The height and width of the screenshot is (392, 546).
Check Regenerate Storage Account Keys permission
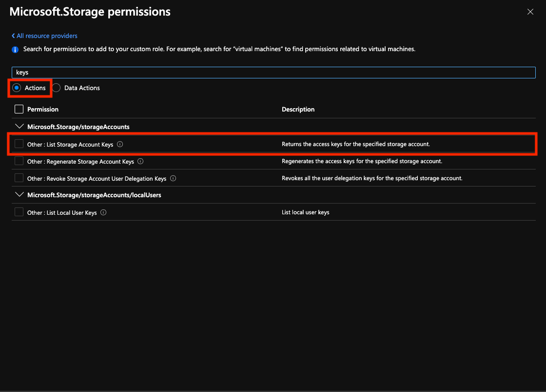click(x=19, y=161)
